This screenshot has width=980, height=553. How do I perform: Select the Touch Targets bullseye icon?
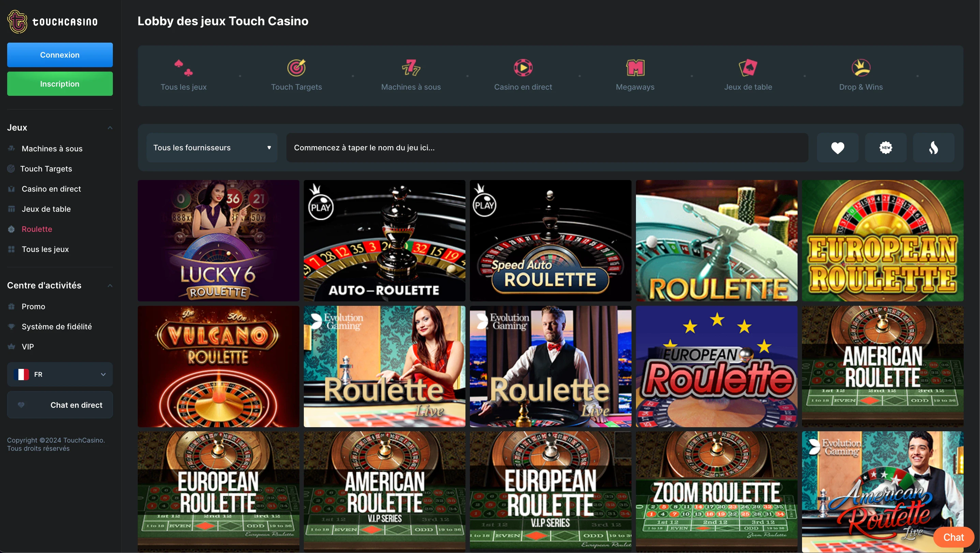click(296, 68)
